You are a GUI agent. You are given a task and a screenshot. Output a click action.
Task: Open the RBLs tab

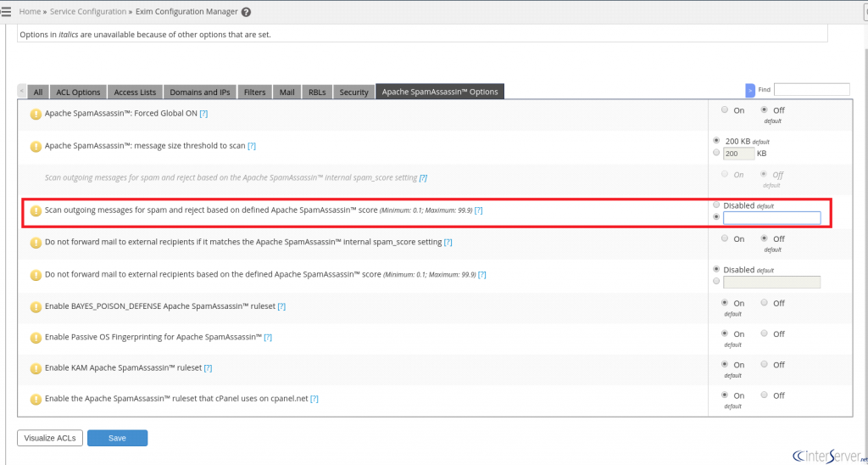click(317, 92)
